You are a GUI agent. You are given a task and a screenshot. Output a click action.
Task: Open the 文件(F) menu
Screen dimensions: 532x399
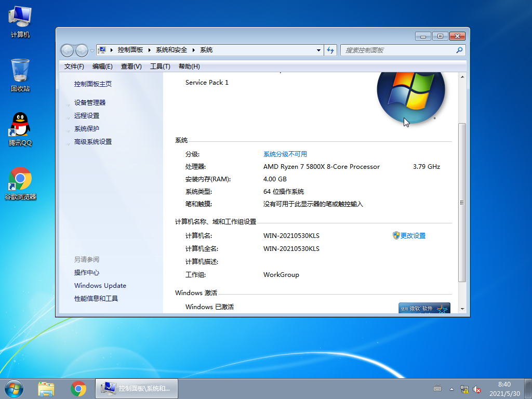75,66
